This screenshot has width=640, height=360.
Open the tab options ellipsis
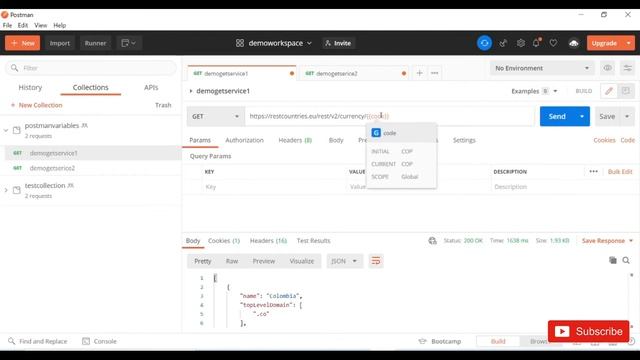coord(434,73)
